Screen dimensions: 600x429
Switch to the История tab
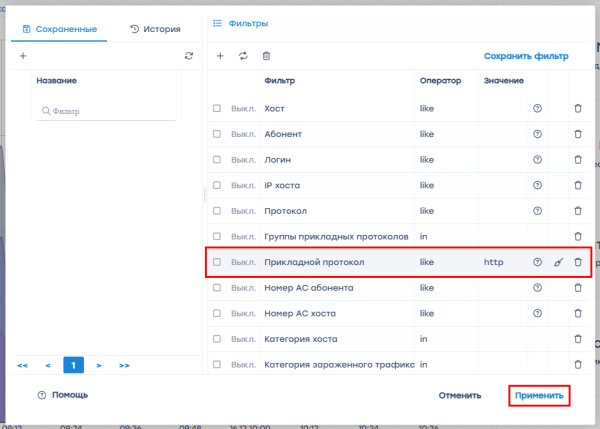point(155,29)
